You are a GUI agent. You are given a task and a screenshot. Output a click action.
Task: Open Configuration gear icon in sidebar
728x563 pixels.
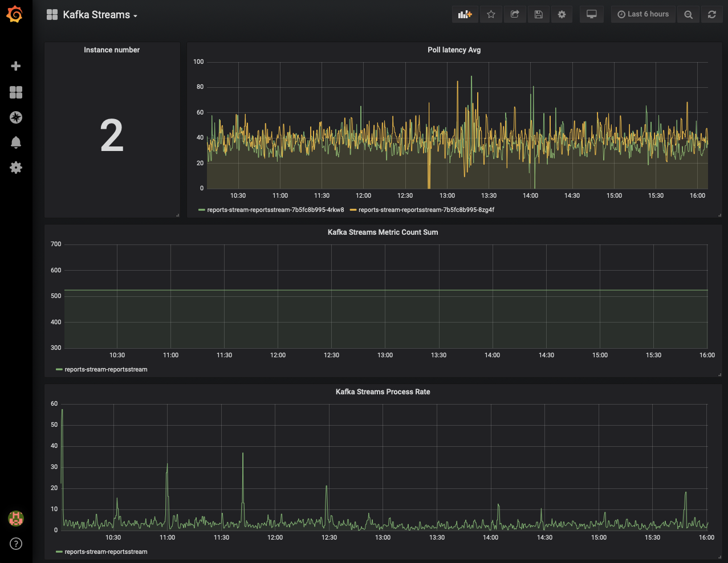click(x=16, y=168)
